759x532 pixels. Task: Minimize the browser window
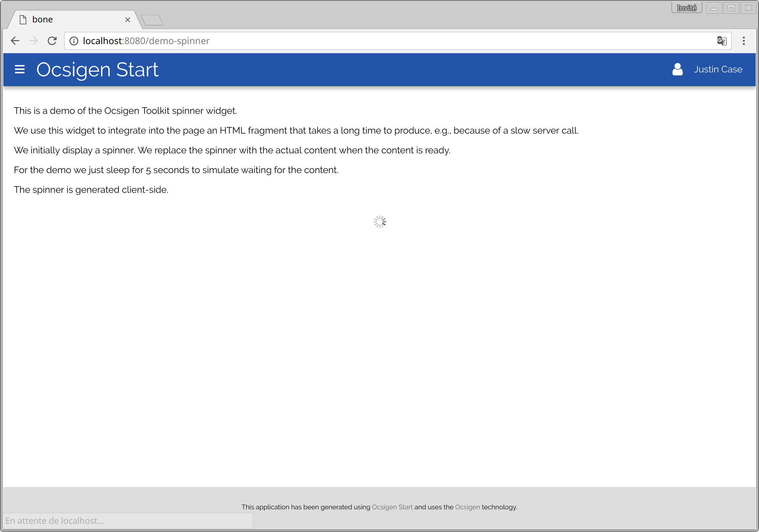(714, 8)
